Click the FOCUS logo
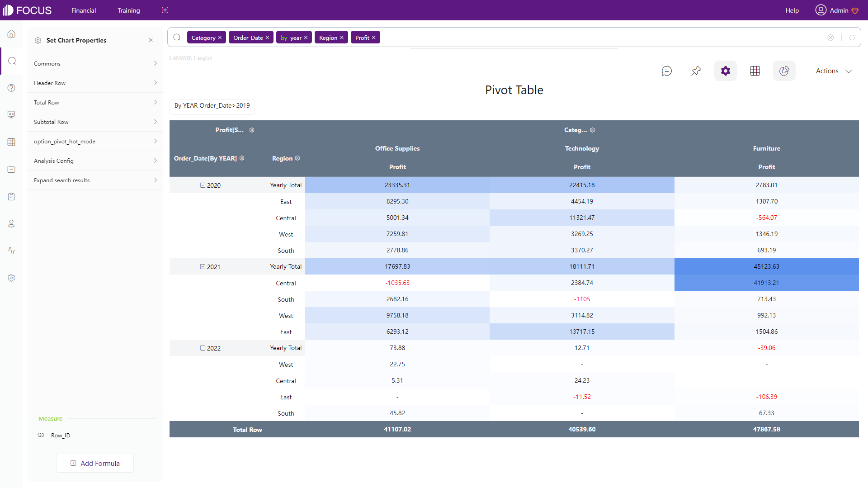The height and width of the screenshot is (488, 868). (x=27, y=10)
